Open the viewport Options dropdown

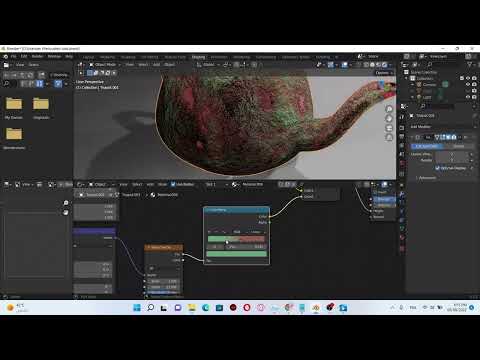(384, 73)
